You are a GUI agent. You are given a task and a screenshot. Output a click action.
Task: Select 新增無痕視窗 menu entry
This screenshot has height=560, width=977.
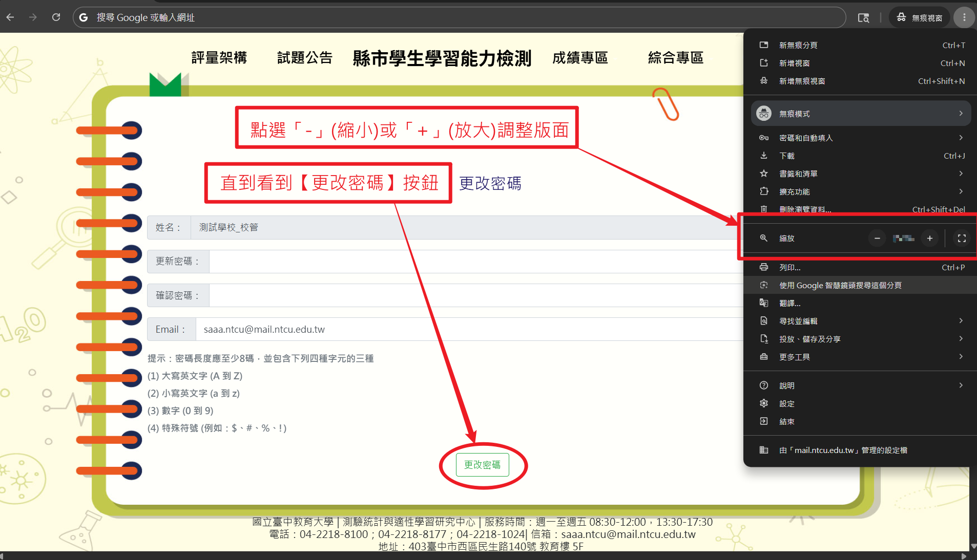coord(861,81)
